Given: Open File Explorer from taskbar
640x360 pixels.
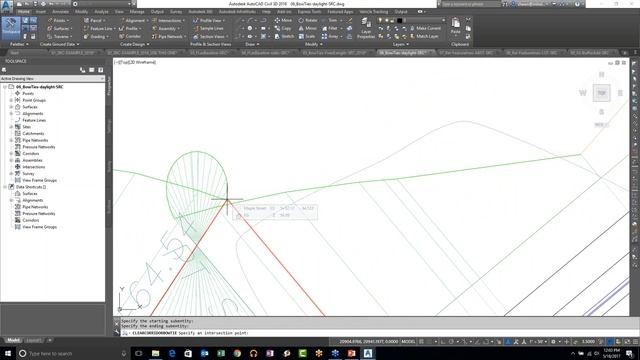Looking at the screenshot, I should 156,353.
